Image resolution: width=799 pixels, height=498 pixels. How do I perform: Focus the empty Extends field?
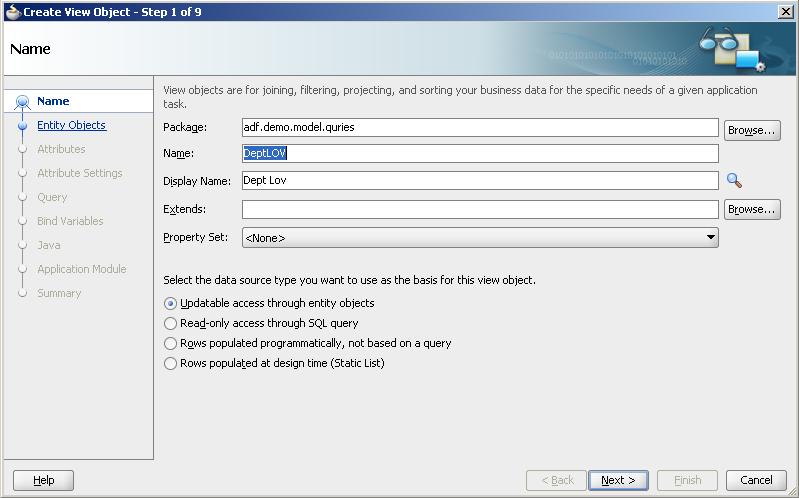coord(480,209)
